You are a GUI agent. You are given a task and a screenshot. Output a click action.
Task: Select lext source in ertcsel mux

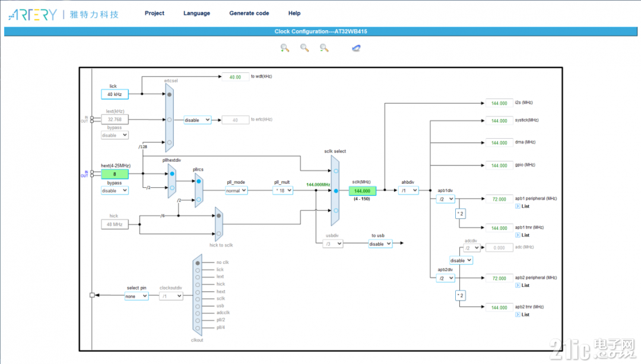169,120
